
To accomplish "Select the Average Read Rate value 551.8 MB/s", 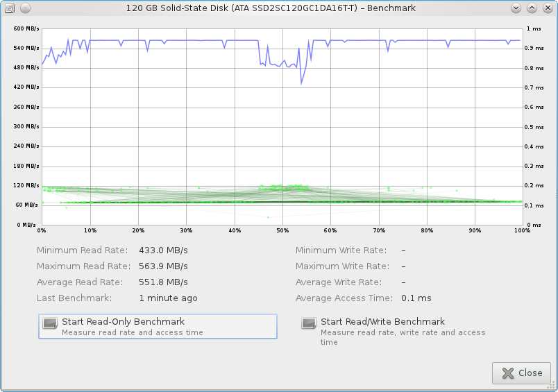I will [163, 282].
